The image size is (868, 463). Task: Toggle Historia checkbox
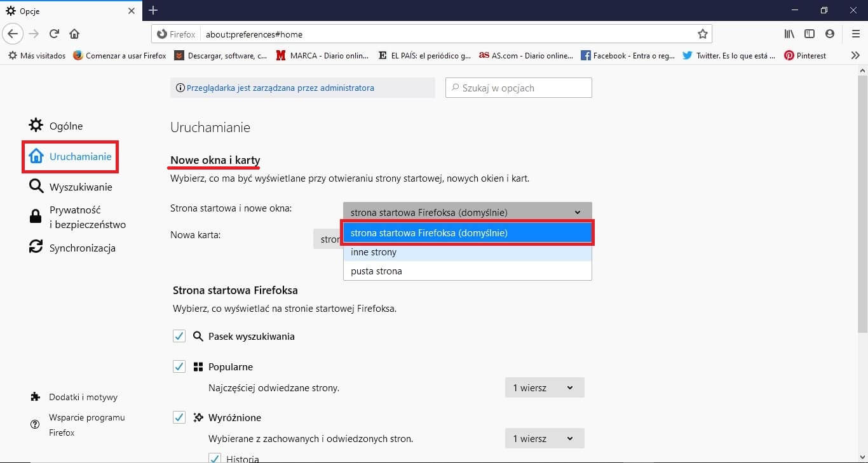click(x=215, y=458)
